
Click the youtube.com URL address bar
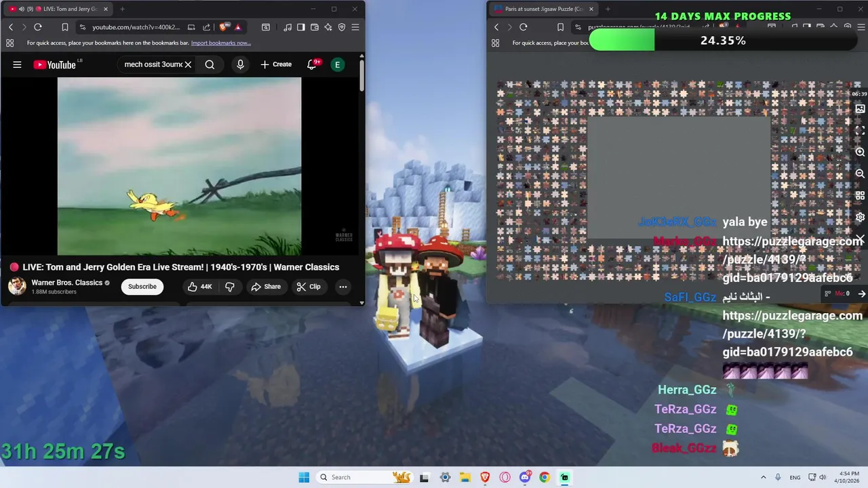tap(136, 27)
